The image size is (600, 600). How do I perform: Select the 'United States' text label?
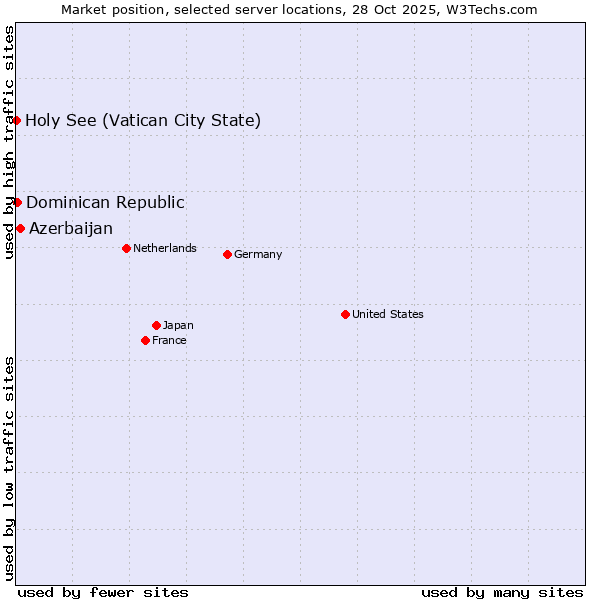click(x=388, y=314)
